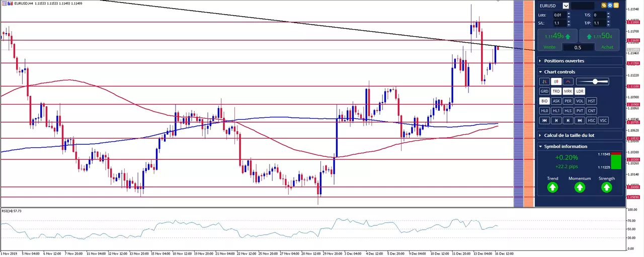Toggle VSC vertical scale button
The width and height of the screenshot is (644, 257).
[x=604, y=120]
